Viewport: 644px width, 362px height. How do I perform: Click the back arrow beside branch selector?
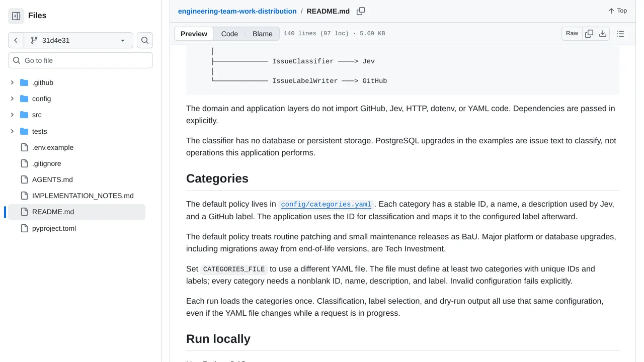(16, 40)
